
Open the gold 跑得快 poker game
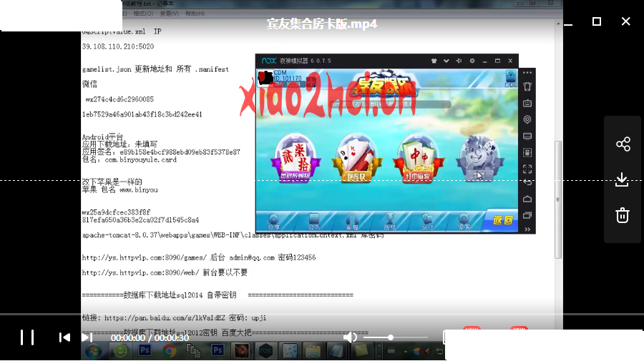[356, 158]
